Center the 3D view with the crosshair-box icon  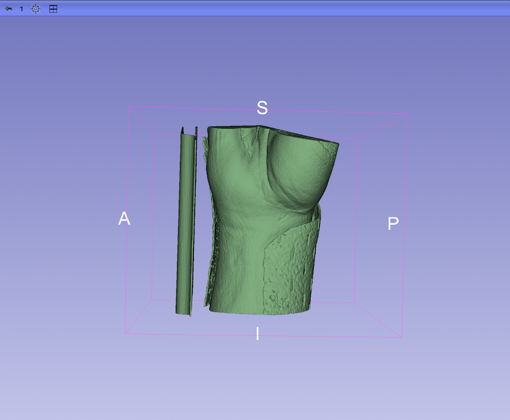(x=36, y=9)
